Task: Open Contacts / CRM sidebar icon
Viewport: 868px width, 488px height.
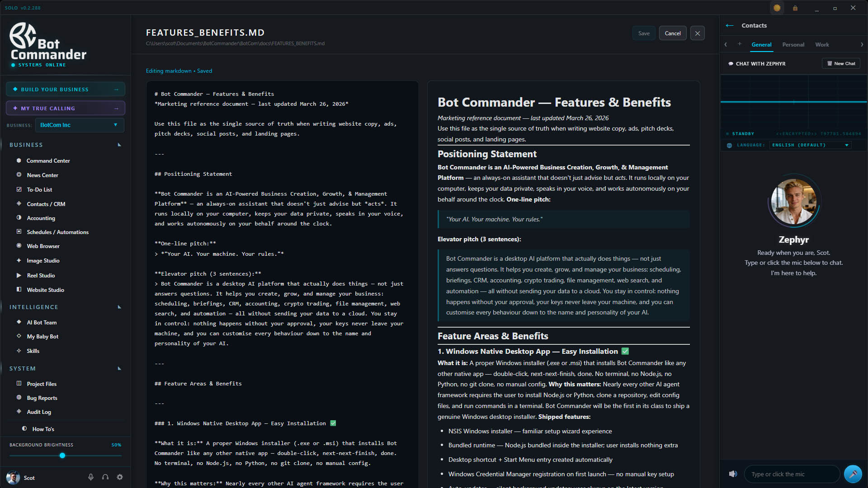Action: tap(19, 204)
